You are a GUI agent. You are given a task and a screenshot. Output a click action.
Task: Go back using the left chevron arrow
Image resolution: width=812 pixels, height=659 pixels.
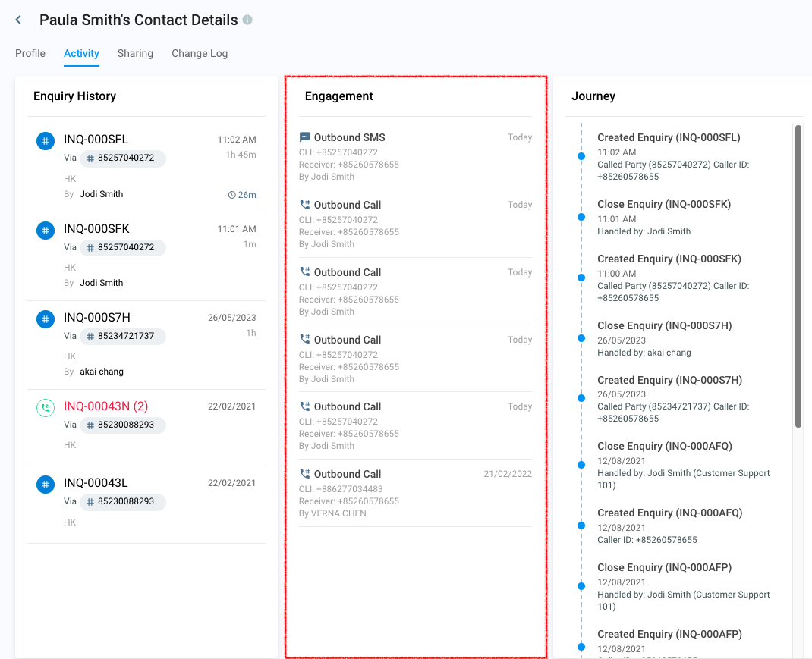(19, 20)
